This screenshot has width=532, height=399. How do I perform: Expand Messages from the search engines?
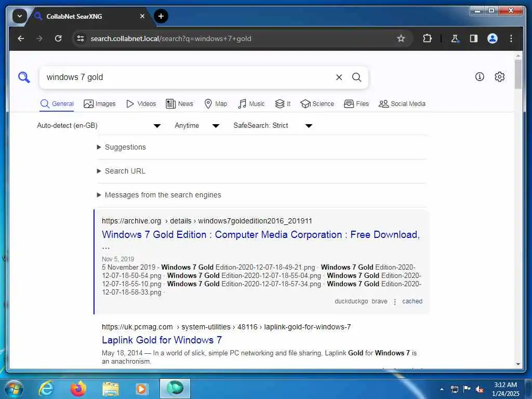tap(159, 195)
